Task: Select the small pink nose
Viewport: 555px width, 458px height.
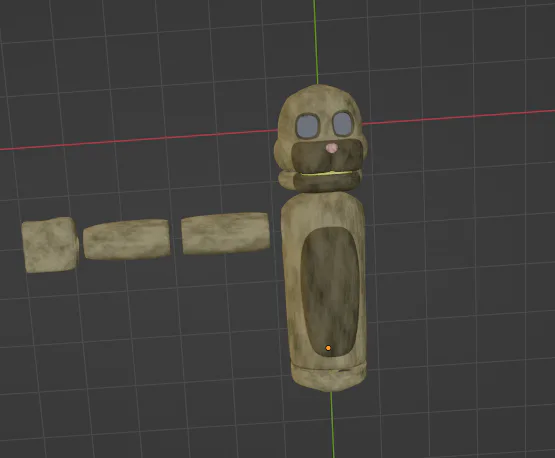Action: (332, 148)
